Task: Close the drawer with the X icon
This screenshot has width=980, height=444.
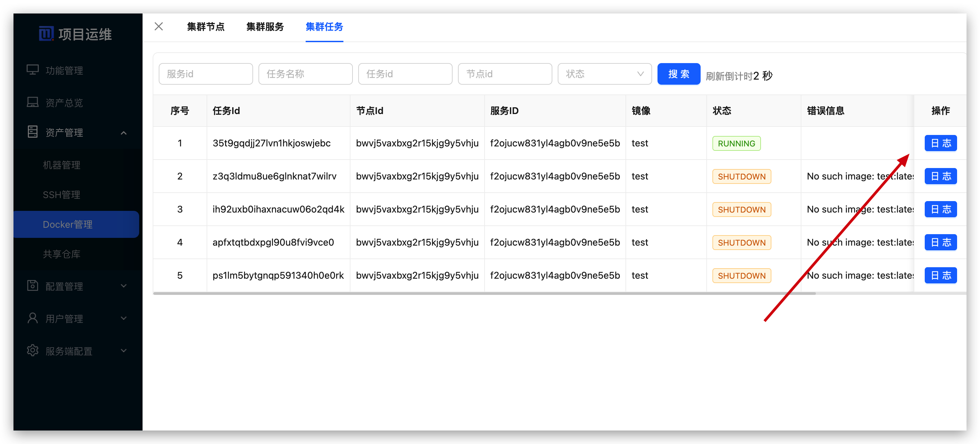Action: [x=159, y=26]
